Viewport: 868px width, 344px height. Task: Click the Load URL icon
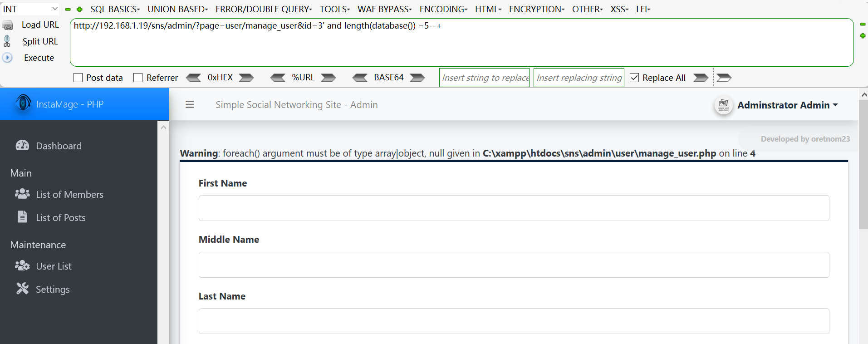8,25
